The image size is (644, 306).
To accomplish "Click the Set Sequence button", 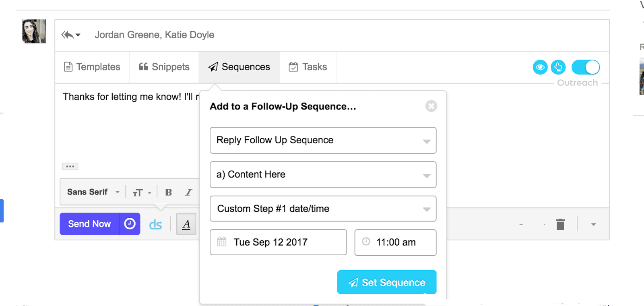I will [x=387, y=282].
